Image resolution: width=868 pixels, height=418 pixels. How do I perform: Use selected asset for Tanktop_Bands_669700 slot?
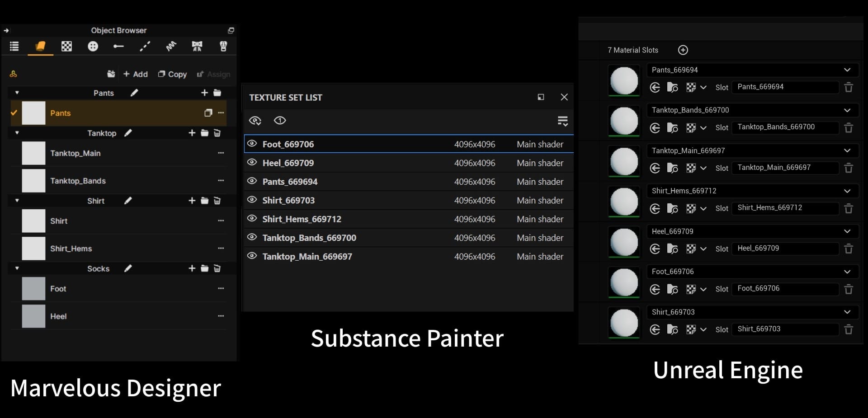[x=655, y=128]
